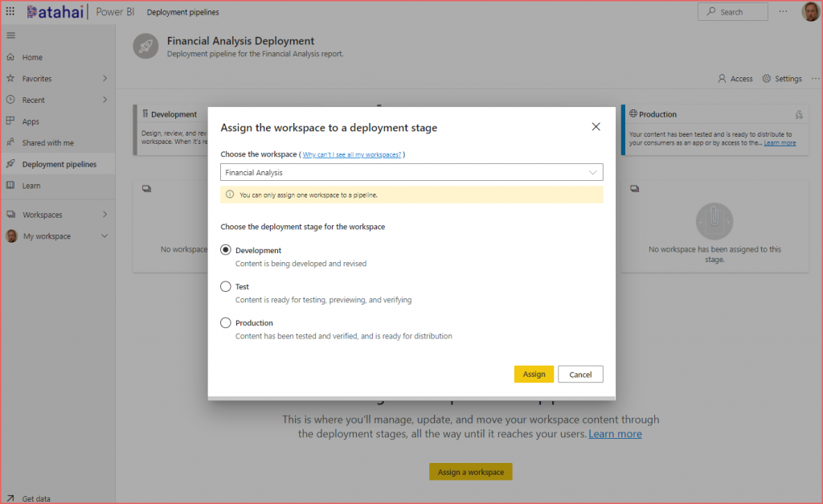Open the Financial Analysis workspace dropdown
This screenshot has width=823, height=504.
coord(411,172)
